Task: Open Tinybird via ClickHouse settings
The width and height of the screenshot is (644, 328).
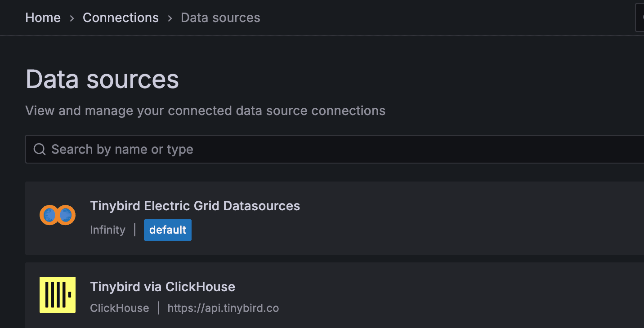Action: (x=162, y=287)
